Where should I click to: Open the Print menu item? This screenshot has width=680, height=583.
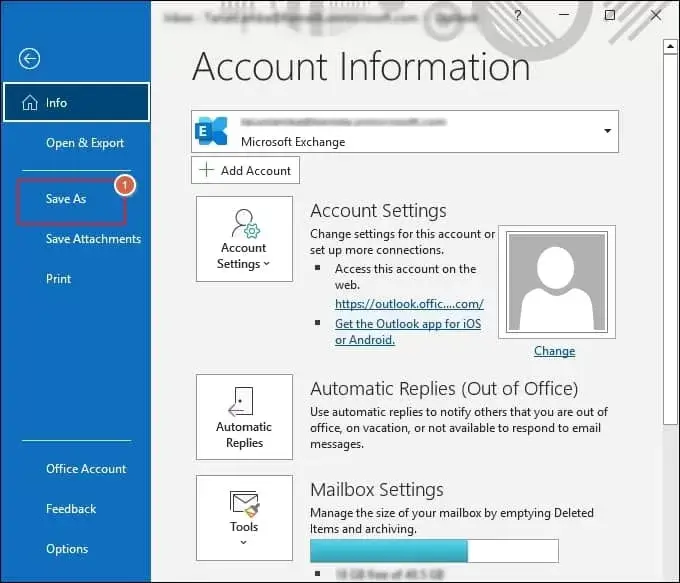pos(59,278)
